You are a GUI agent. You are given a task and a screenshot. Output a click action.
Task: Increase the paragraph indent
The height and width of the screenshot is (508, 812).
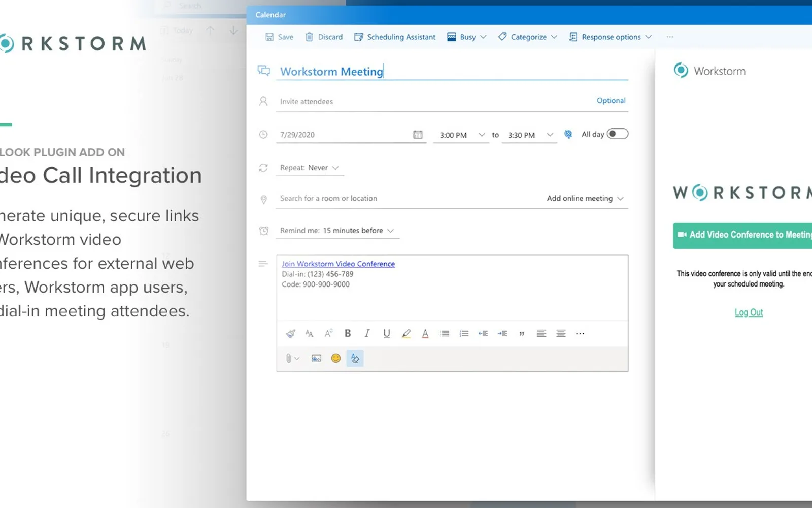502,334
